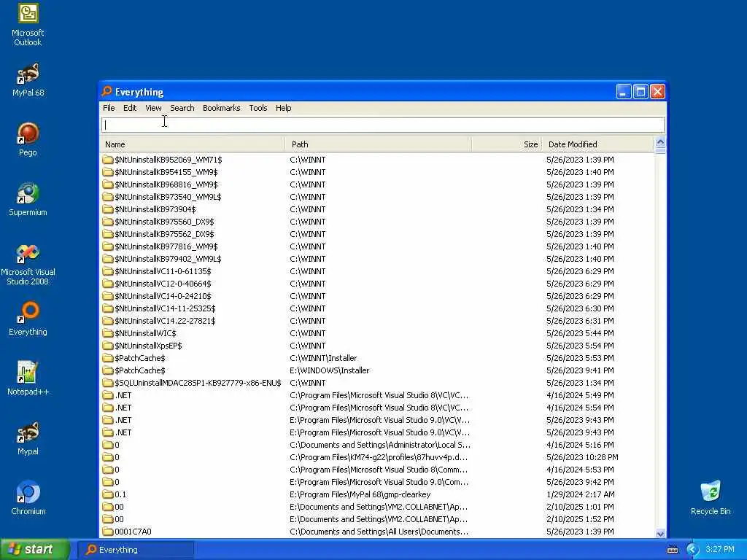747x560 pixels.
Task: Select the Mypal desktop shortcut
Action: (x=28, y=438)
